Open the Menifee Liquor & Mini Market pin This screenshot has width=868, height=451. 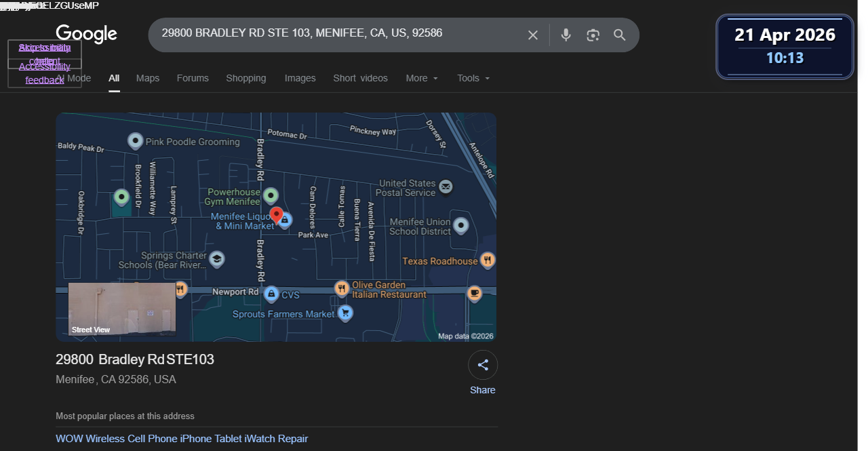pos(285,220)
